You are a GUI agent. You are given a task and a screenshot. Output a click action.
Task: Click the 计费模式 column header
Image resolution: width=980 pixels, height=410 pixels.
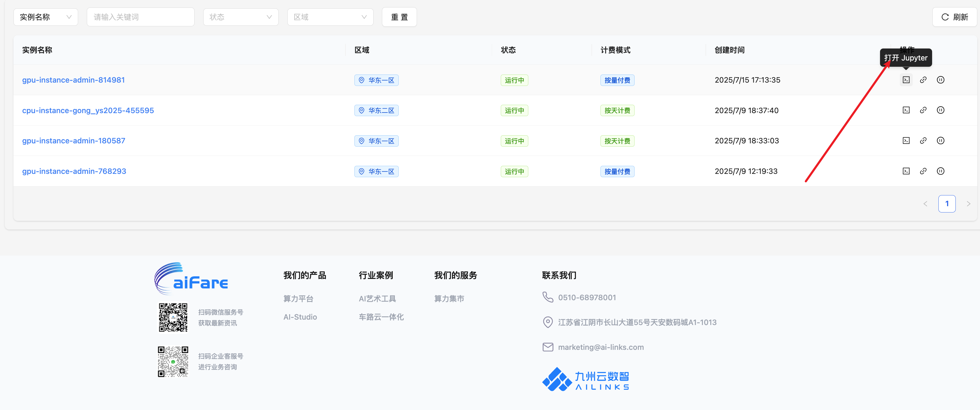(x=615, y=50)
